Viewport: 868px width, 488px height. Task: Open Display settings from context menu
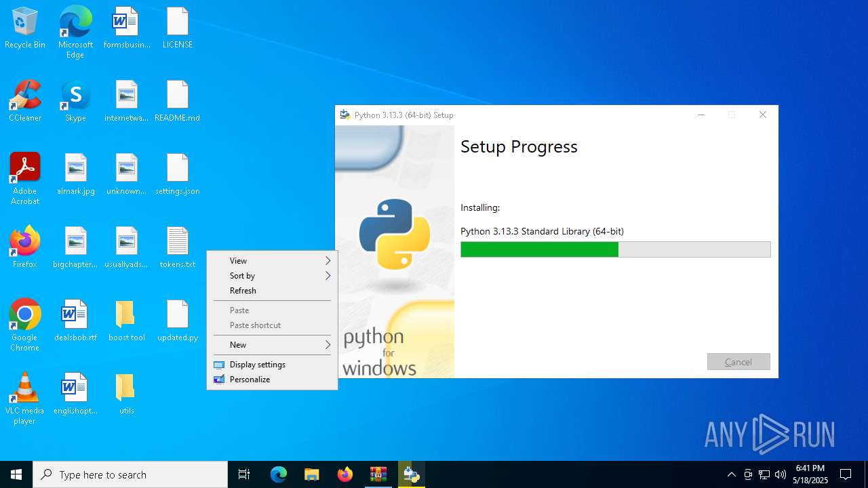[x=272, y=365]
